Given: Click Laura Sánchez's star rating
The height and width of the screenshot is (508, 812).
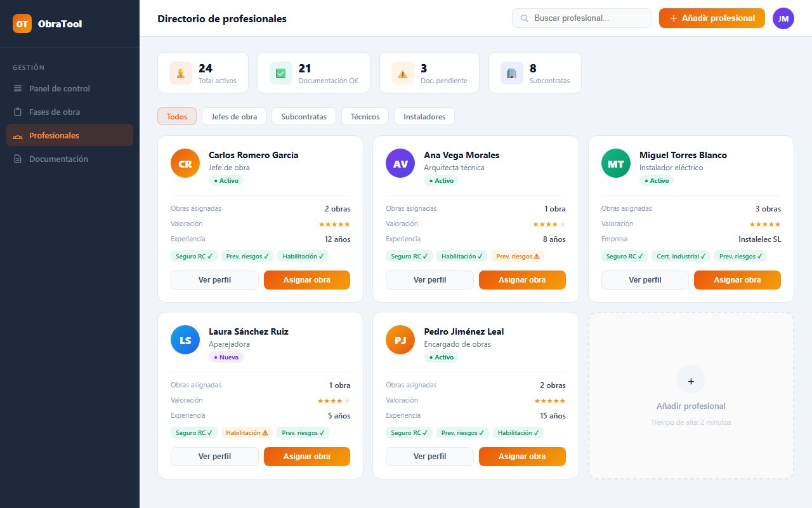Looking at the screenshot, I should [x=334, y=401].
